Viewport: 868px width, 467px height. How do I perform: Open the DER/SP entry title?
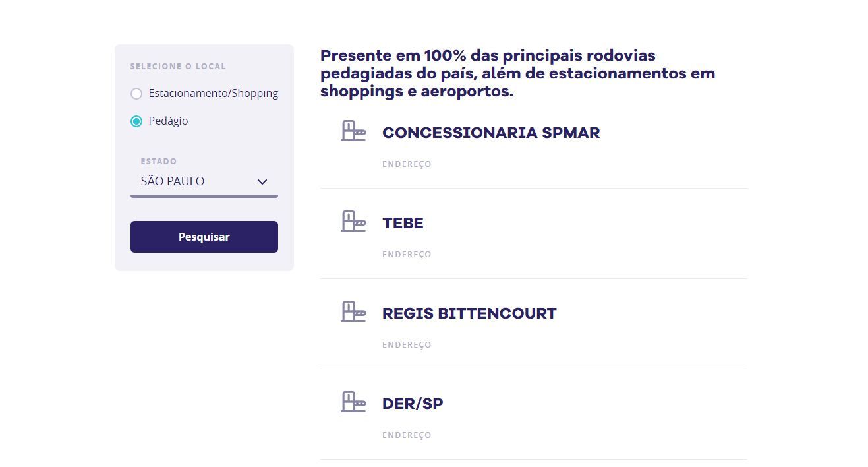coord(413,404)
